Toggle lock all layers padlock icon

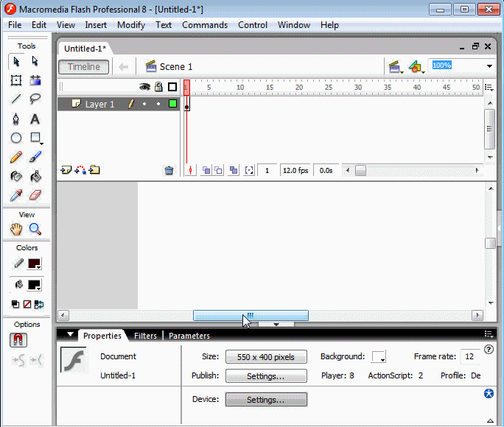point(158,87)
